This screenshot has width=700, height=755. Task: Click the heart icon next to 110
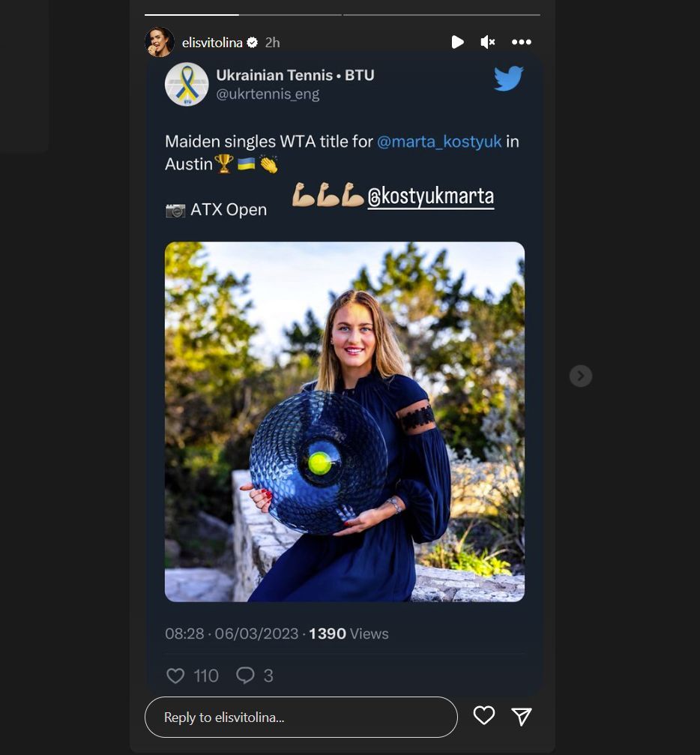(x=175, y=676)
